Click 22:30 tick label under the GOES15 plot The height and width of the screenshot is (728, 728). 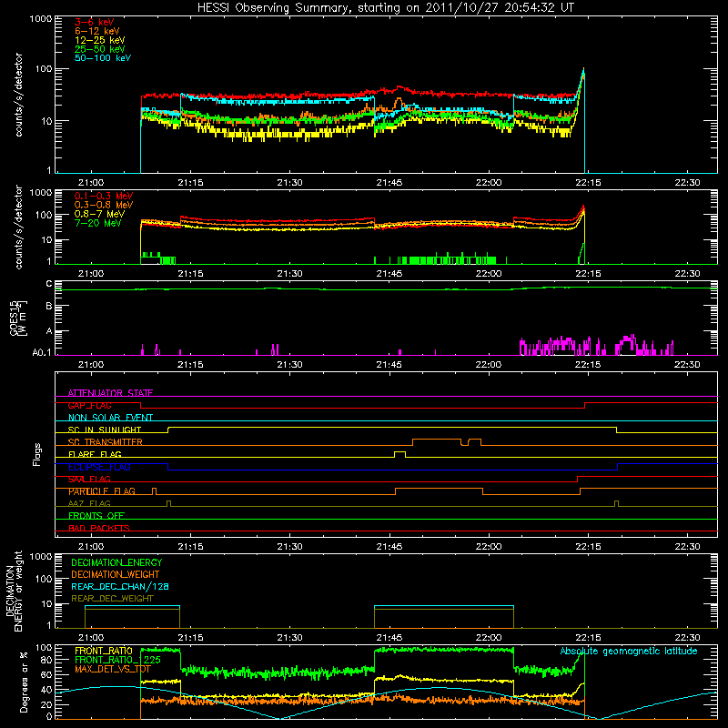[687, 365]
